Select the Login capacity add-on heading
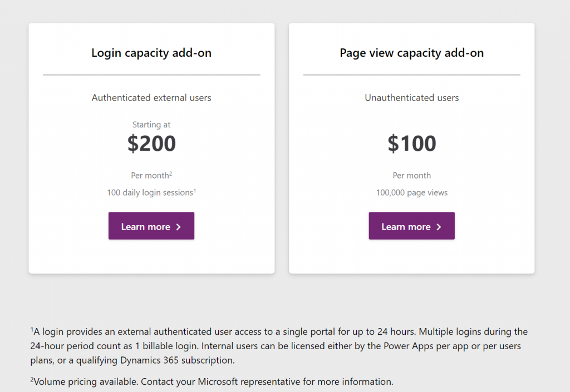The image size is (570, 392). click(x=151, y=53)
